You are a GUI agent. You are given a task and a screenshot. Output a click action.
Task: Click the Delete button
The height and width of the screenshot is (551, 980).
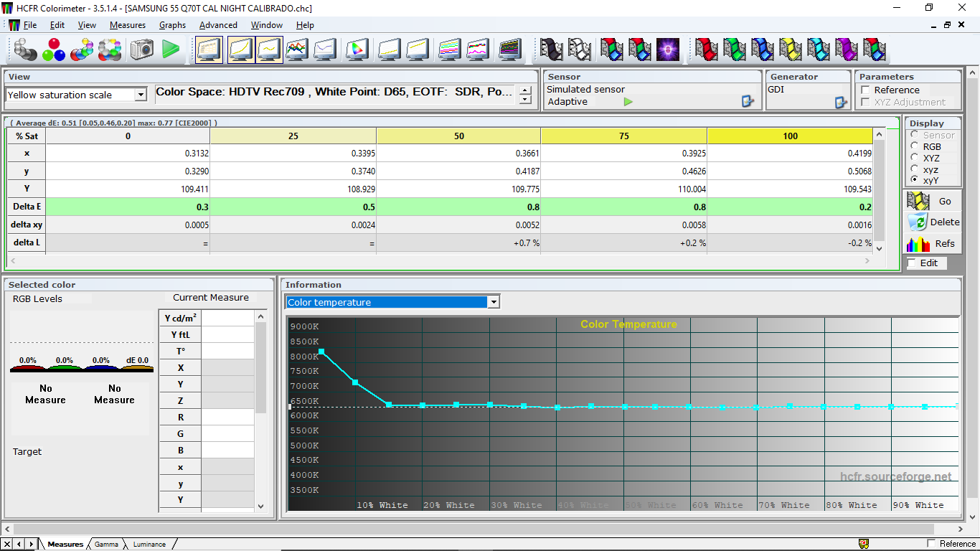point(933,222)
